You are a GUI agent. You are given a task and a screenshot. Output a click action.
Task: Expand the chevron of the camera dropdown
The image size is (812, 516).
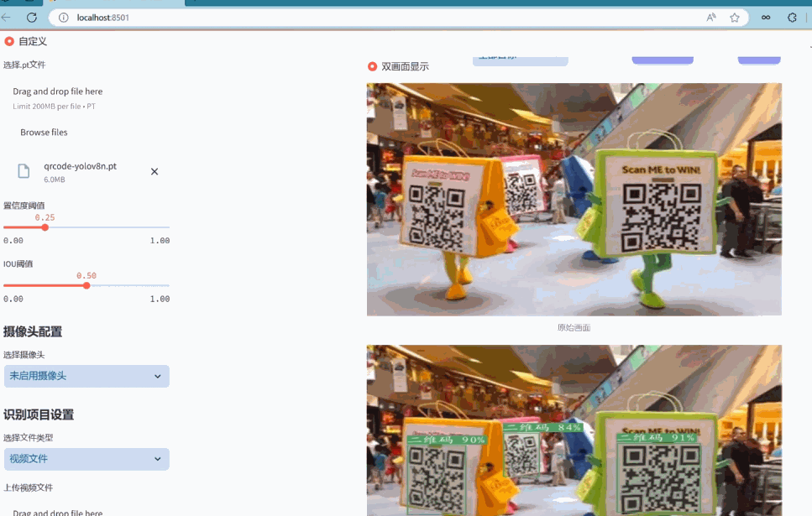(157, 376)
